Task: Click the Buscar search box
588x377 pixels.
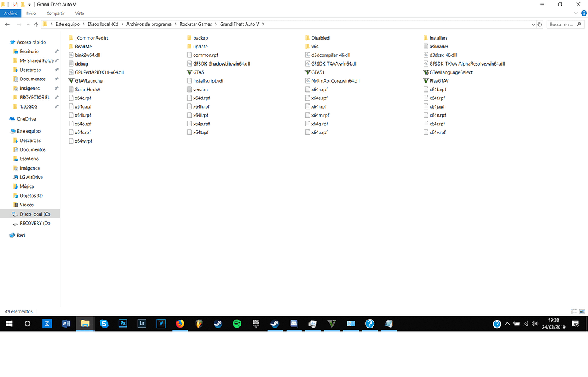Action: pyautogui.click(x=566, y=24)
